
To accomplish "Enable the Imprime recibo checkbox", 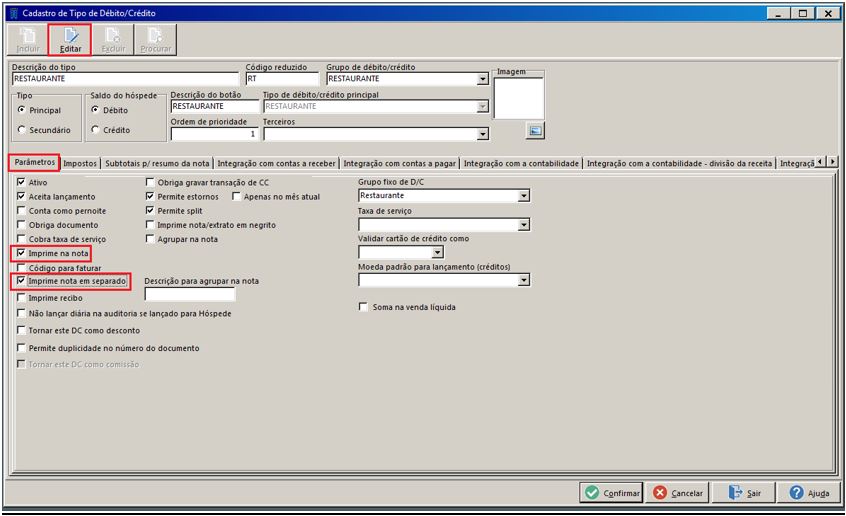I will (x=21, y=297).
